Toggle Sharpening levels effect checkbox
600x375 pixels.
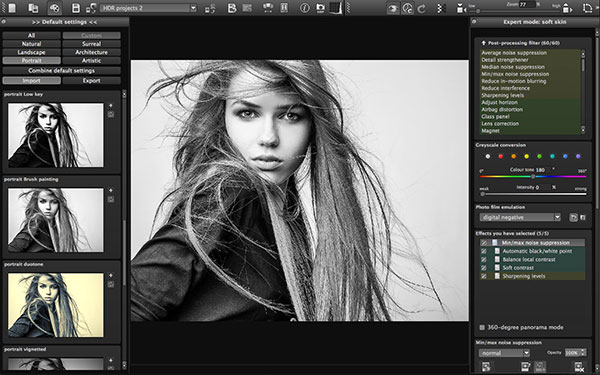[484, 276]
